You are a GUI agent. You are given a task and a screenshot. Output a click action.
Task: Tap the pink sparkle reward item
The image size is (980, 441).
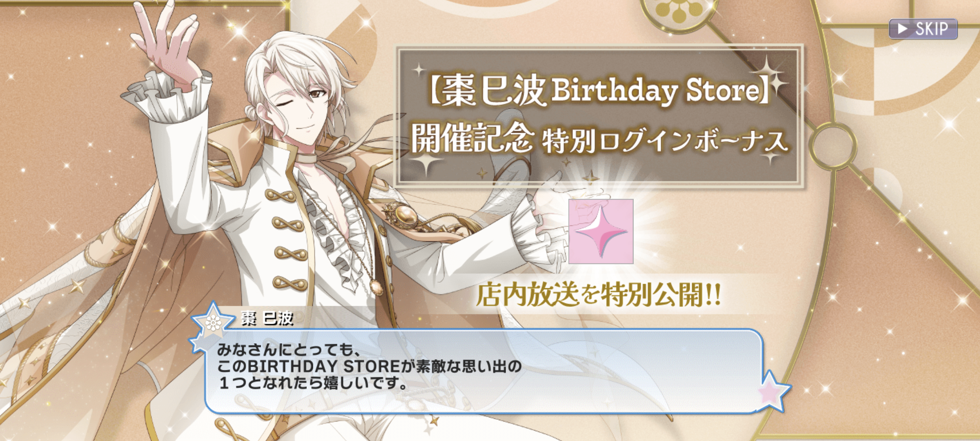(601, 232)
